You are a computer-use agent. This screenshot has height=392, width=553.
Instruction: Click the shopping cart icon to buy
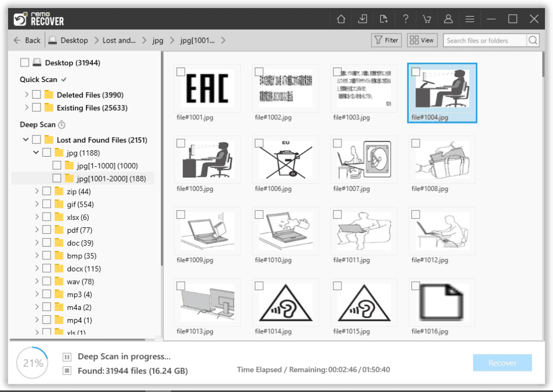427,18
